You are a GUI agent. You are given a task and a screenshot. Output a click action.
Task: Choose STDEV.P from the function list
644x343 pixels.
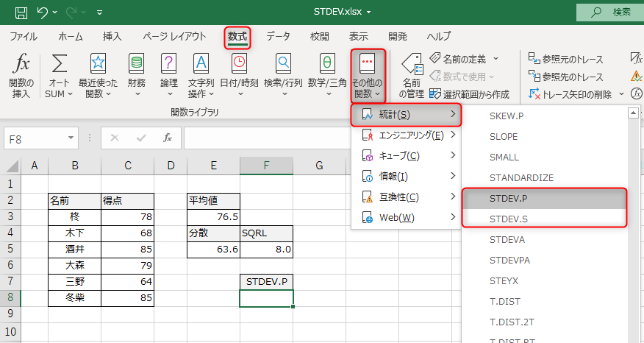[x=545, y=198]
